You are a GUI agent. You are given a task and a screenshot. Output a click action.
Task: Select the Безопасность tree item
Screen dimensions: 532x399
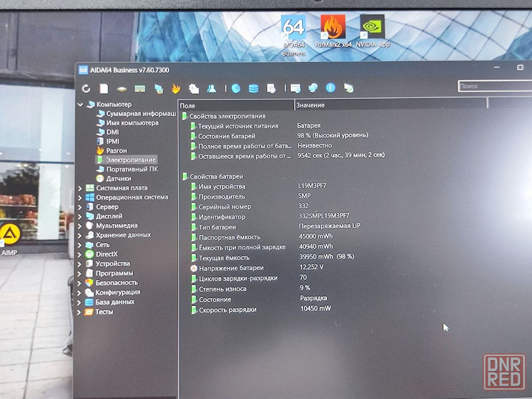(x=112, y=282)
